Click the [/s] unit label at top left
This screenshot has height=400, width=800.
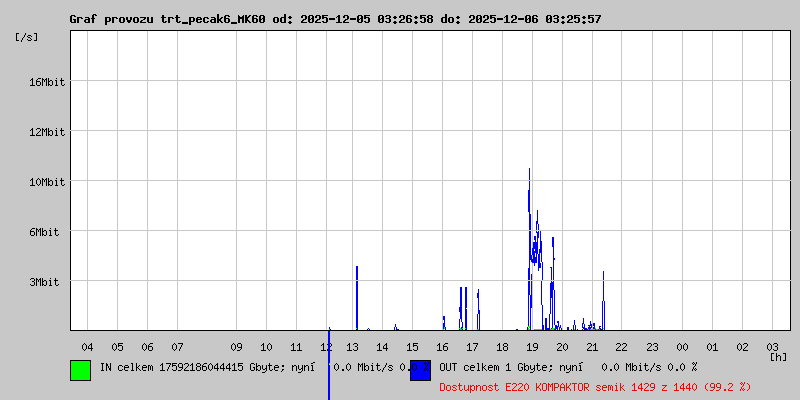tap(28, 37)
